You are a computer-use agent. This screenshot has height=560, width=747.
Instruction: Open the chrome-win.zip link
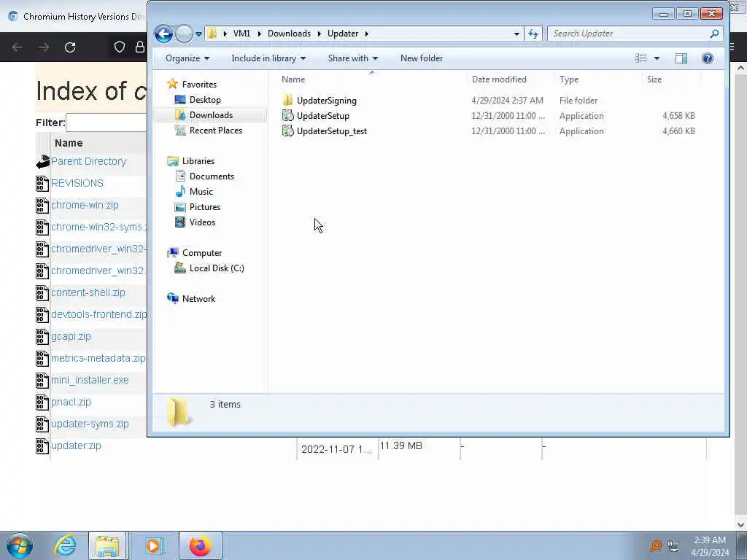click(85, 205)
